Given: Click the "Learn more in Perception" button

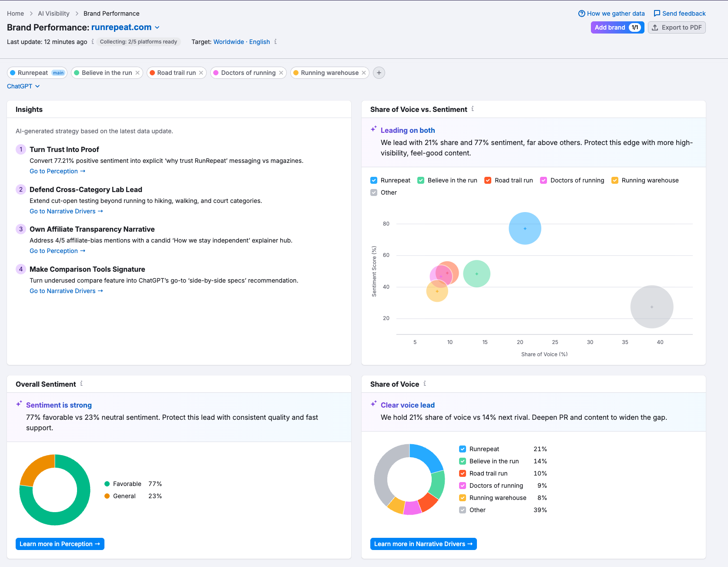Looking at the screenshot, I should coord(60,543).
